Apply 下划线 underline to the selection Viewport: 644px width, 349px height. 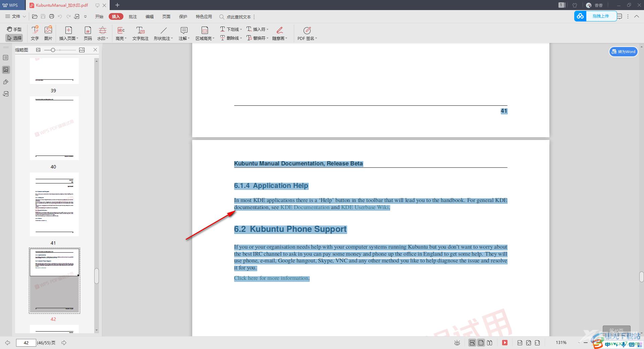coord(231,29)
